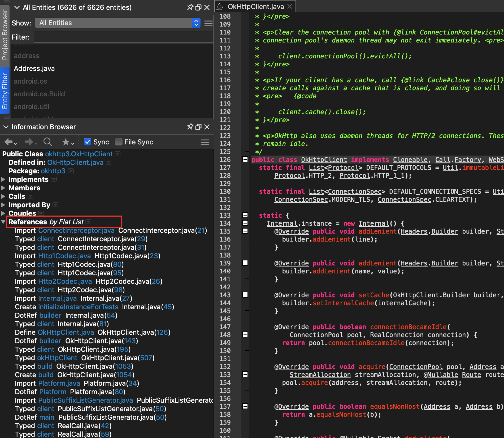Screen dimensions: 504x438
Task: Enable the File Sync checkbox
Action: click(119, 142)
